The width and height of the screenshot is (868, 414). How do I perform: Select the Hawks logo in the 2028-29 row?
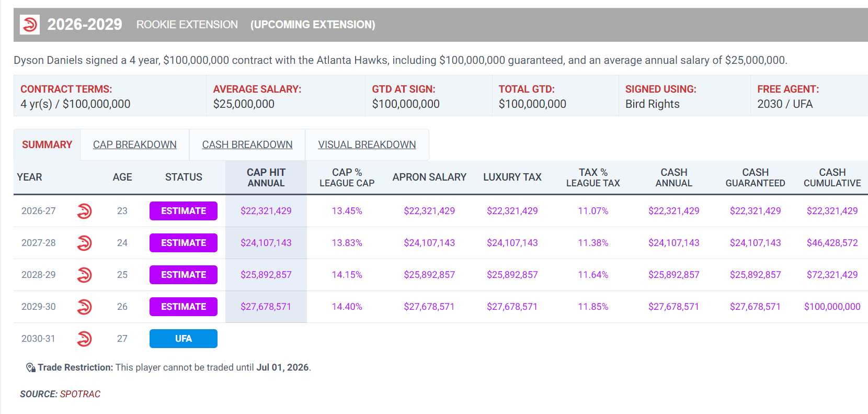coord(84,275)
